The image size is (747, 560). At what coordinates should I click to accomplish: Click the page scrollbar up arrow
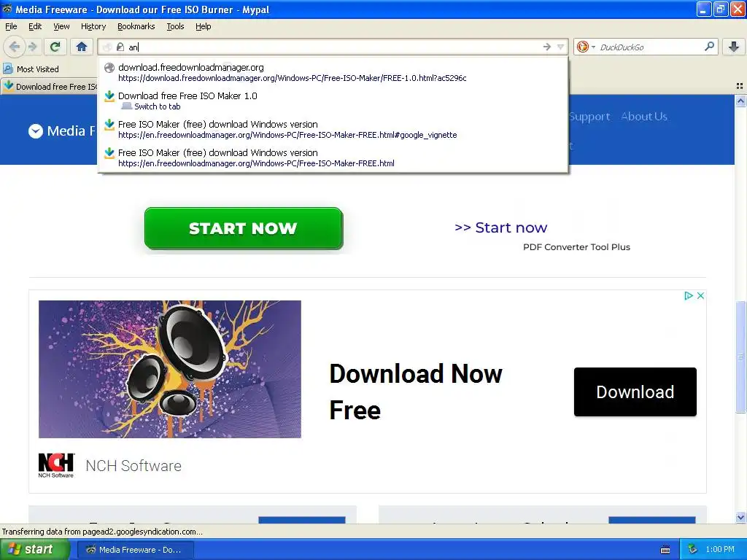point(740,101)
